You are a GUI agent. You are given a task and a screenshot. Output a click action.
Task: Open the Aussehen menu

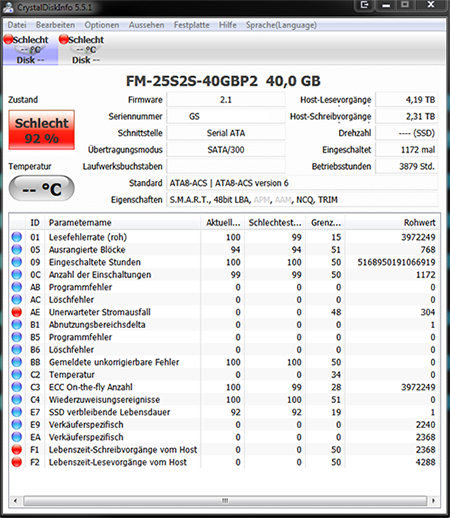[x=146, y=25]
